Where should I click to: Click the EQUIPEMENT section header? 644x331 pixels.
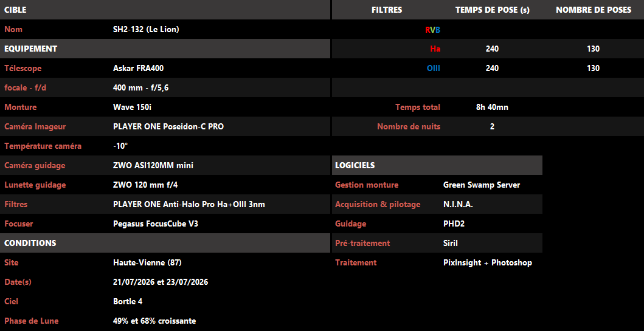tap(30, 49)
